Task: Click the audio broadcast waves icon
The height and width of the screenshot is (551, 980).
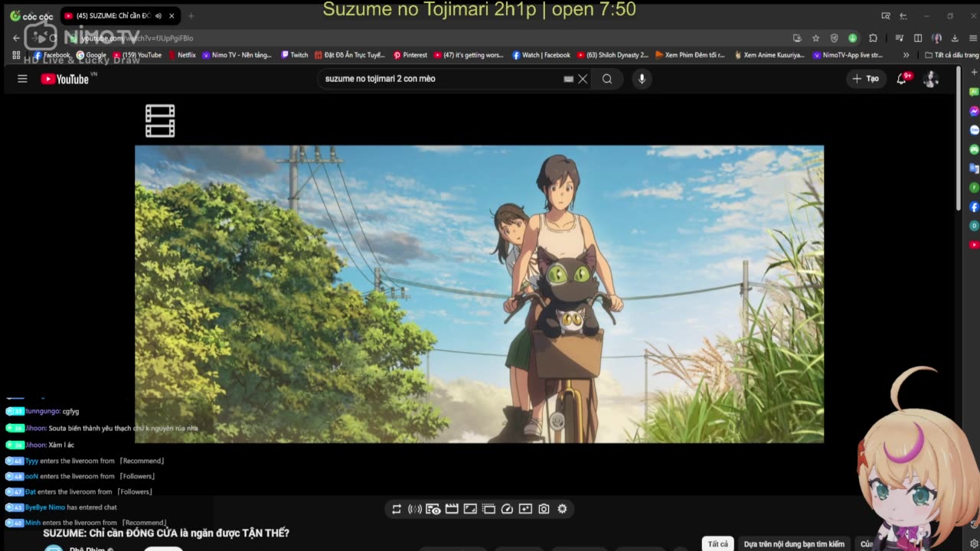Action: pyautogui.click(x=415, y=509)
